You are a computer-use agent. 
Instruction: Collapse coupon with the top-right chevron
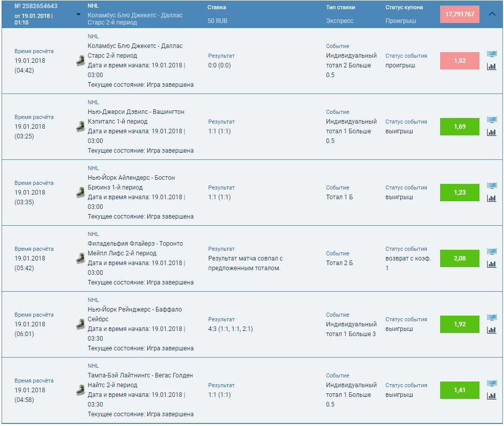pos(492,14)
